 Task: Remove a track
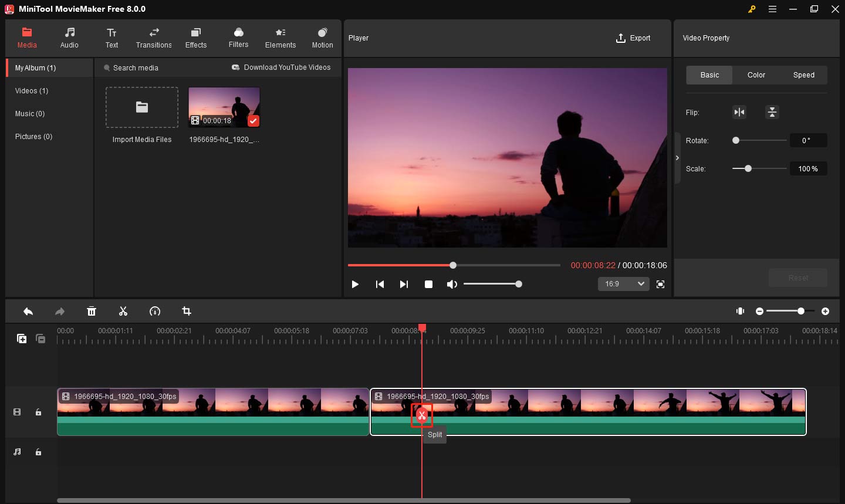point(40,339)
